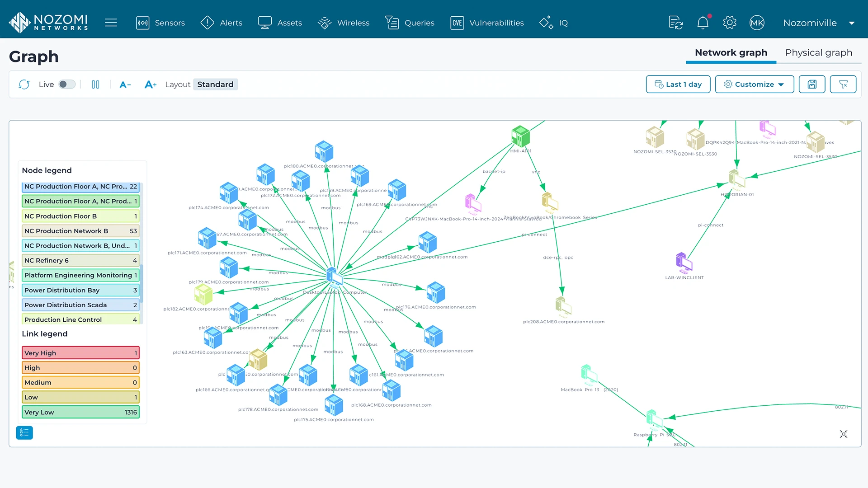Open the Customize dropdown

(x=754, y=84)
